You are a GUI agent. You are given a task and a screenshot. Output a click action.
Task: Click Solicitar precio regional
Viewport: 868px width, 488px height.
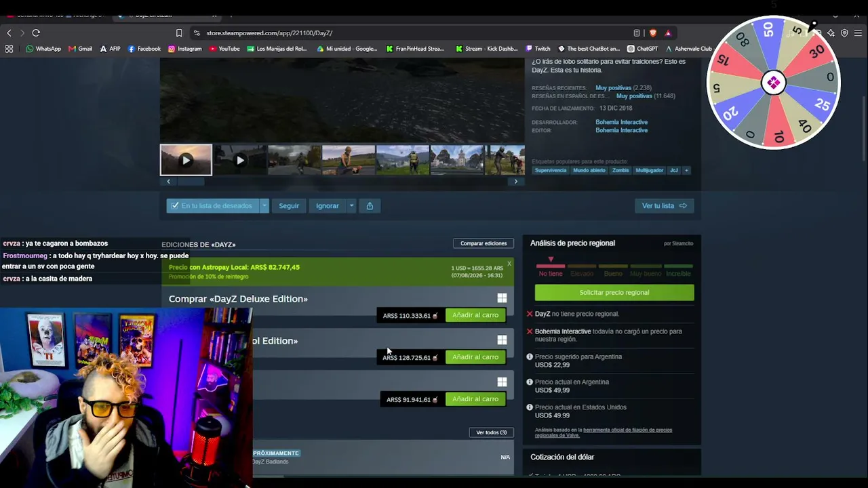coord(614,292)
